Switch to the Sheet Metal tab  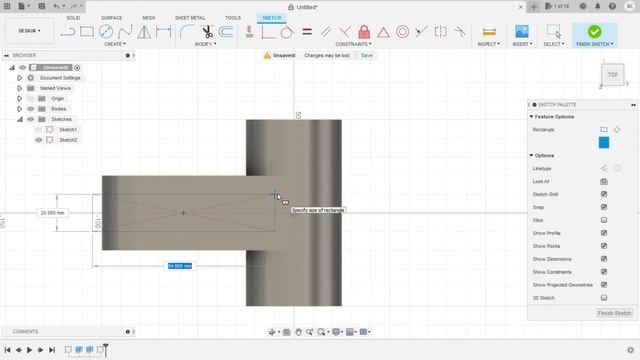190,18
